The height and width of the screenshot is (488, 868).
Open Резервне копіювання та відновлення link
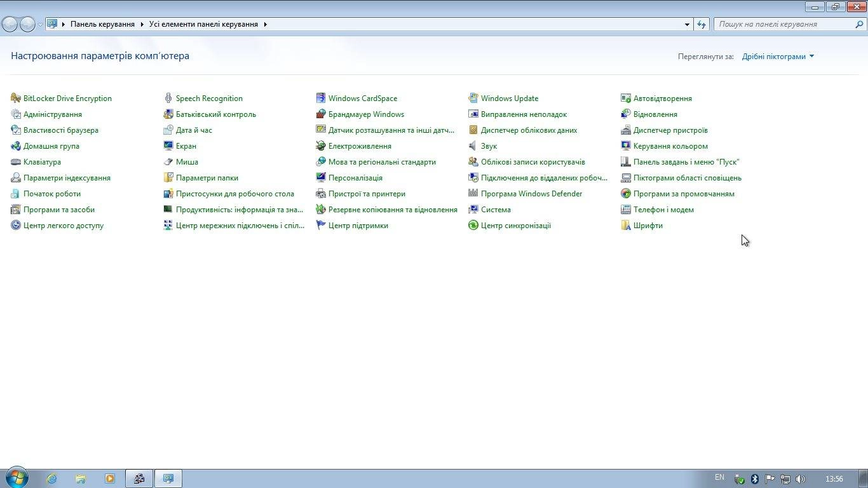[393, 210]
